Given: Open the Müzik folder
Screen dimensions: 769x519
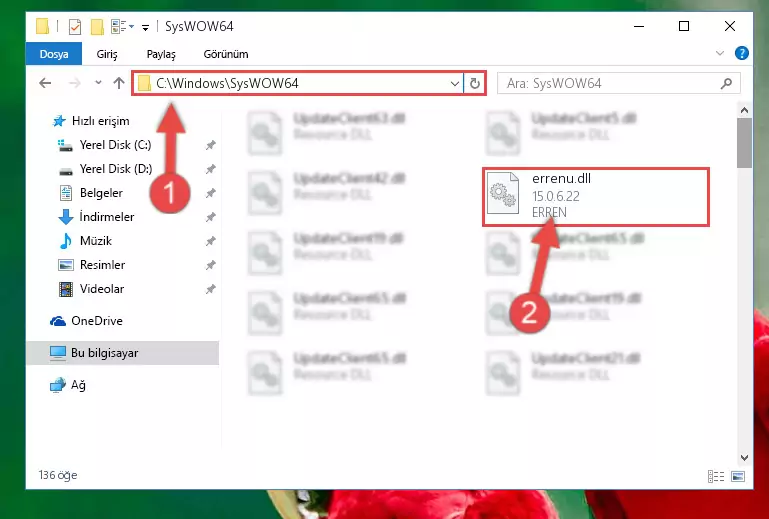Looking at the screenshot, I should 96,241.
